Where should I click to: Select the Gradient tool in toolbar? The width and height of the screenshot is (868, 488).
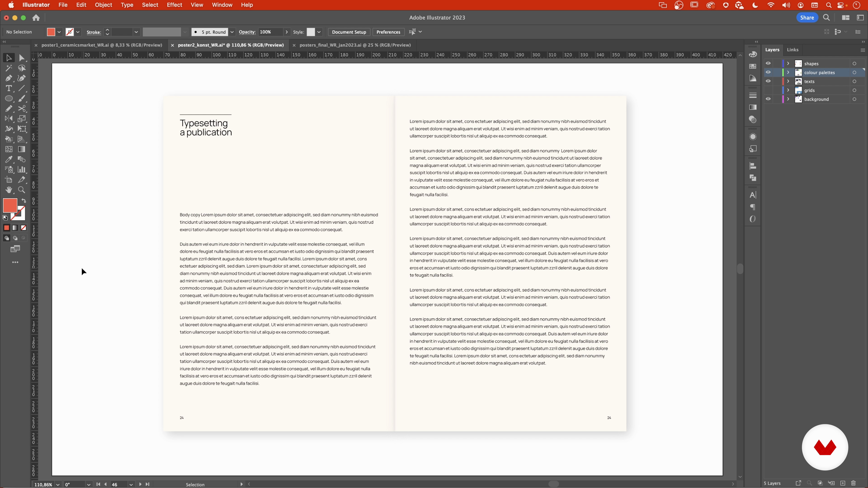pyautogui.click(x=22, y=149)
